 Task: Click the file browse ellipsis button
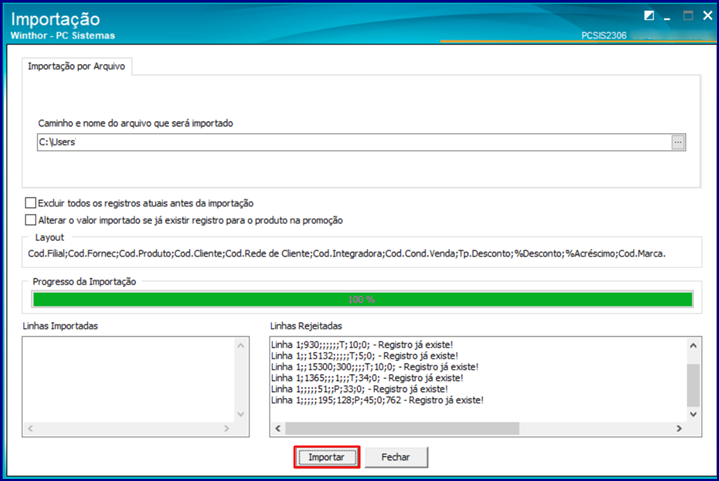click(x=678, y=143)
